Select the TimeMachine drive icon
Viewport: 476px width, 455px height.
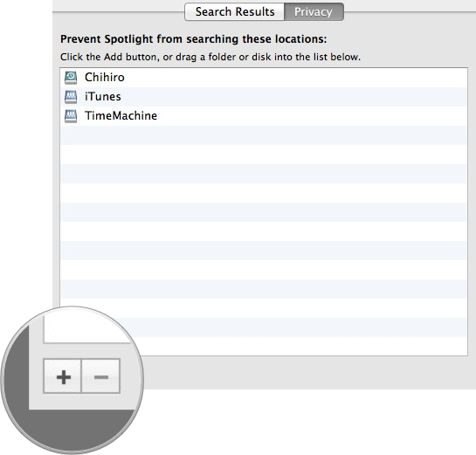point(71,116)
